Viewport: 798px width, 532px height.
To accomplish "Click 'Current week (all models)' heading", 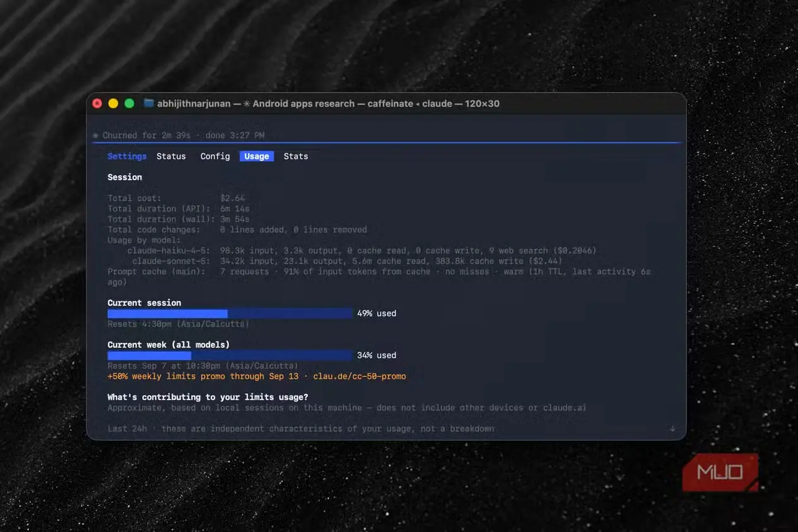I will 168,345.
